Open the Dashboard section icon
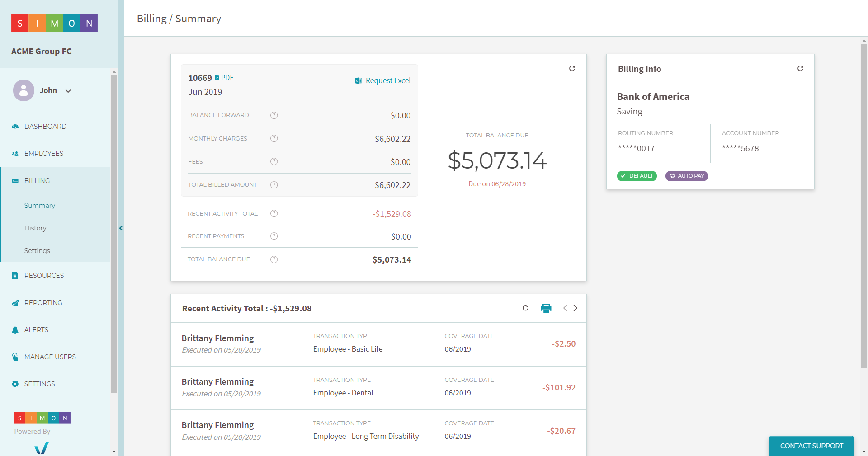This screenshot has height=456, width=868. pos(15,126)
